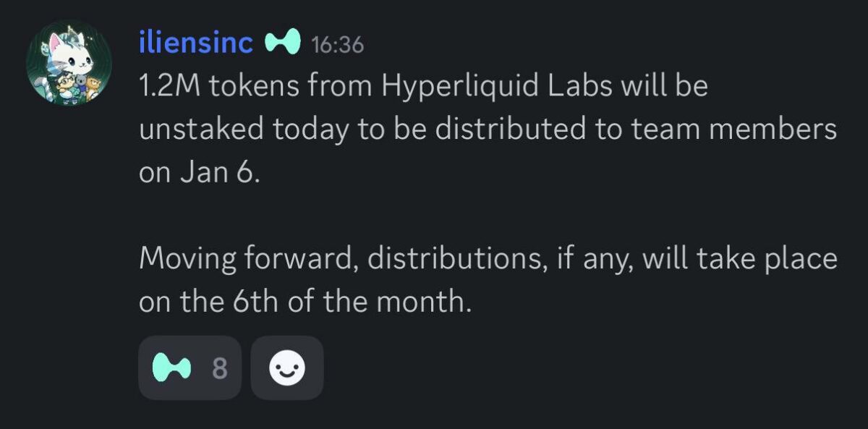Add your reaction to the existing Hyperliquid pill
Viewport: 868px width, 429px height.
[190, 368]
